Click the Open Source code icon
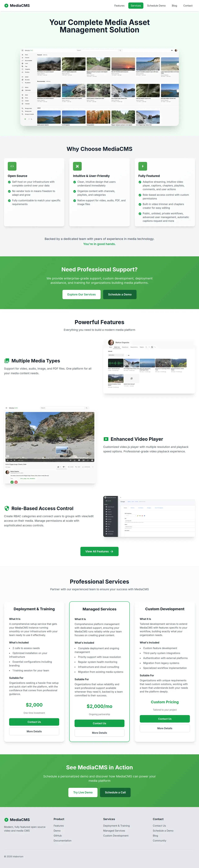The height and width of the screenshot is (868, 199). tap(12, 166)
